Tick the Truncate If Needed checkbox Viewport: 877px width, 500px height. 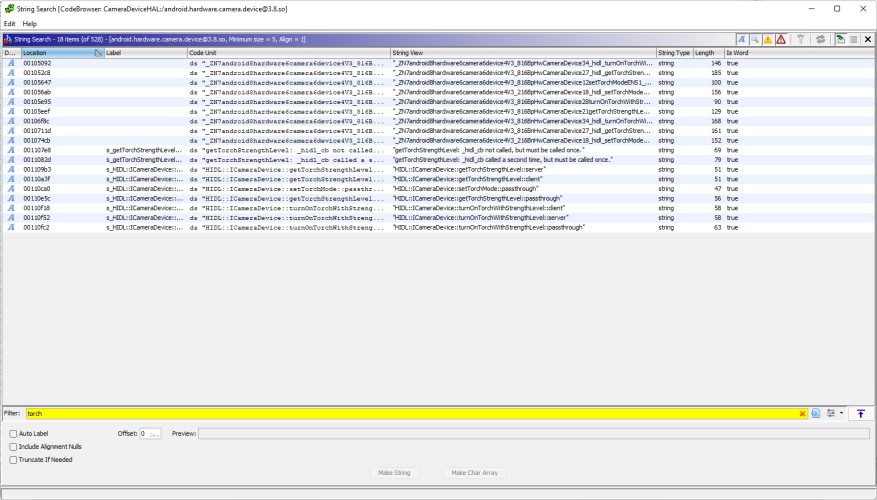tap(13, 460)
